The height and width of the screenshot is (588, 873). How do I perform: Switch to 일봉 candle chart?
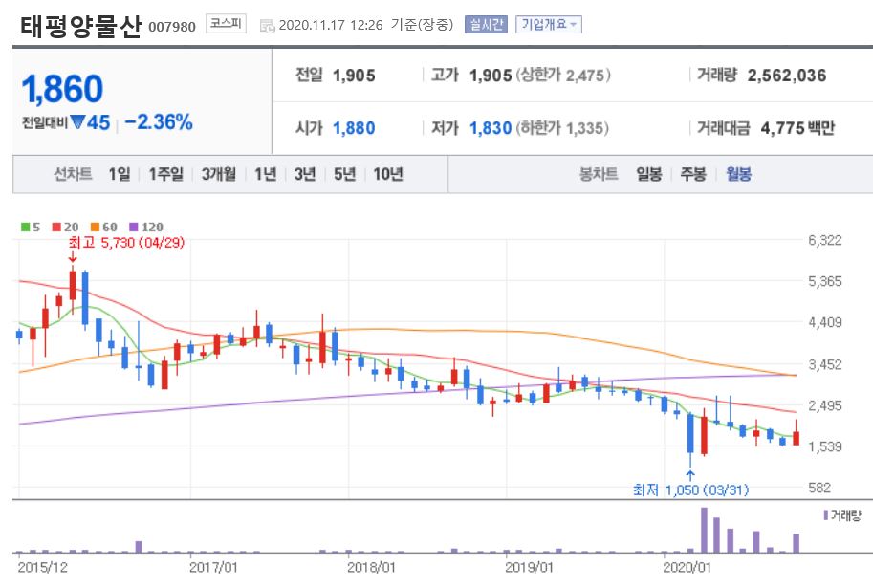point(649,174)
